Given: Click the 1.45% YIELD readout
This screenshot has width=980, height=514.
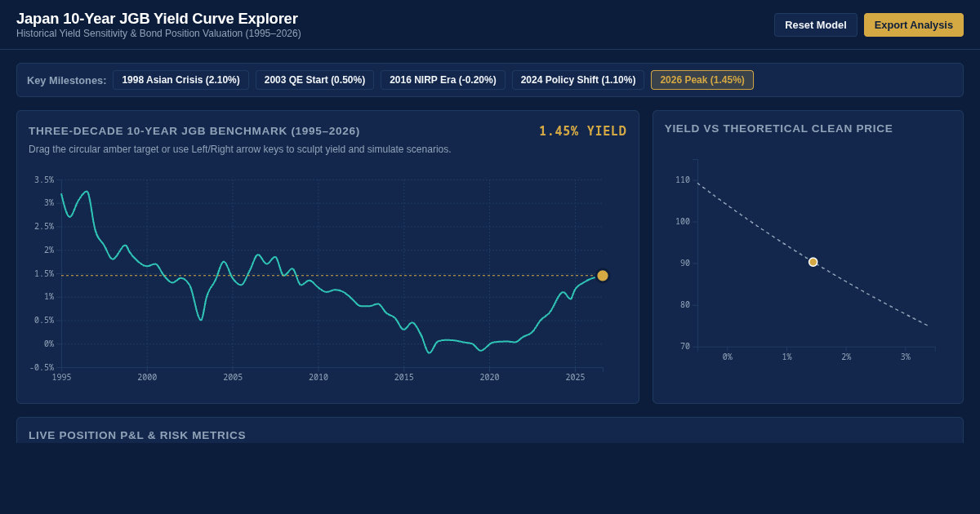Looking at the screenshot, I should (x=582, y=131).
